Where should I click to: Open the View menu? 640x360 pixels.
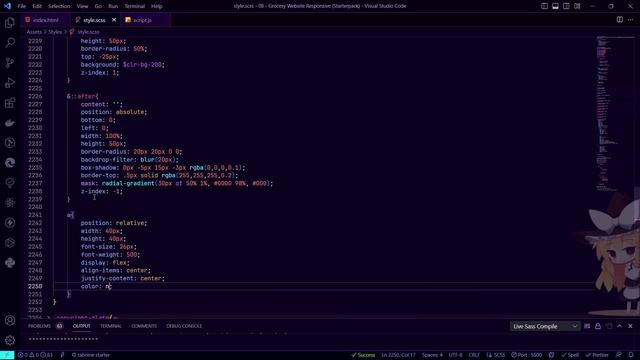(82, 6)
